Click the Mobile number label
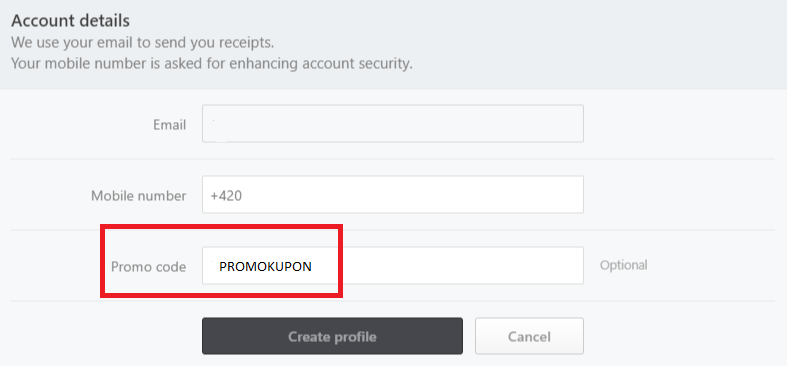 [x=139, y=195]
